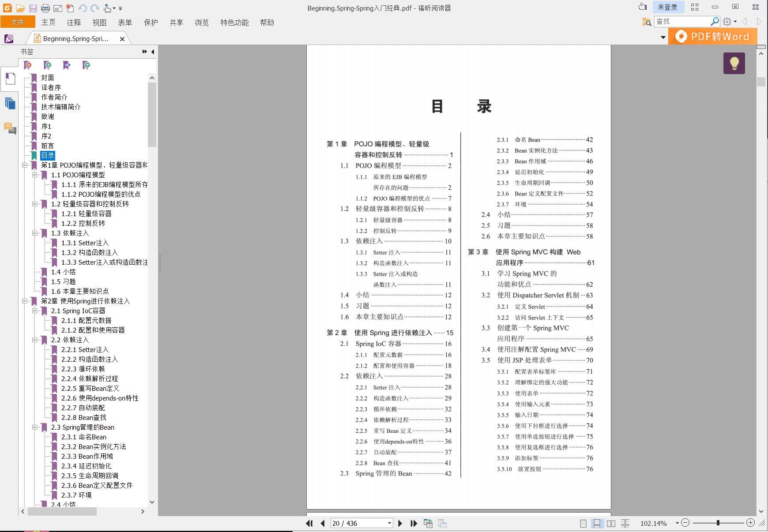Collapse the 1.1 POJO编程模型 bookmark node
768x532 pixels.
[34, 175]
